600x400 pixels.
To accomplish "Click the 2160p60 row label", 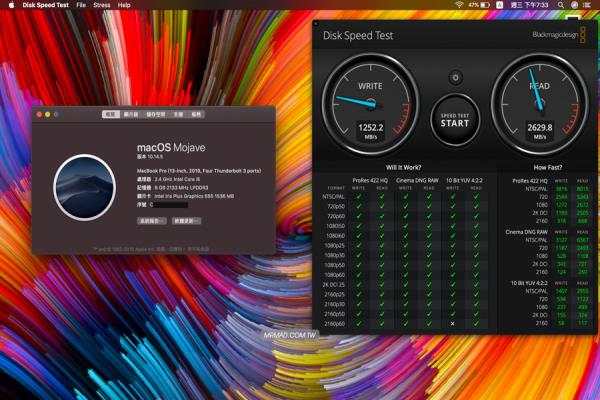I will point(334,324).
